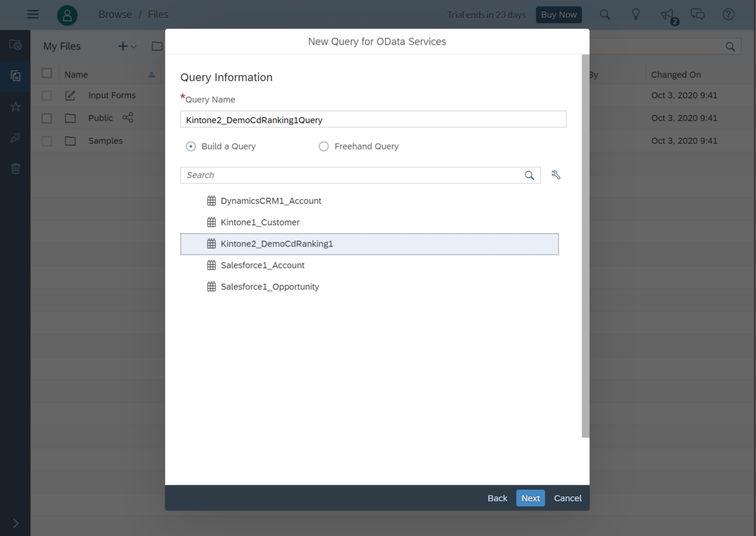
Task: Click the dialog's vertical scrollbar
Action: pos(585,246)
